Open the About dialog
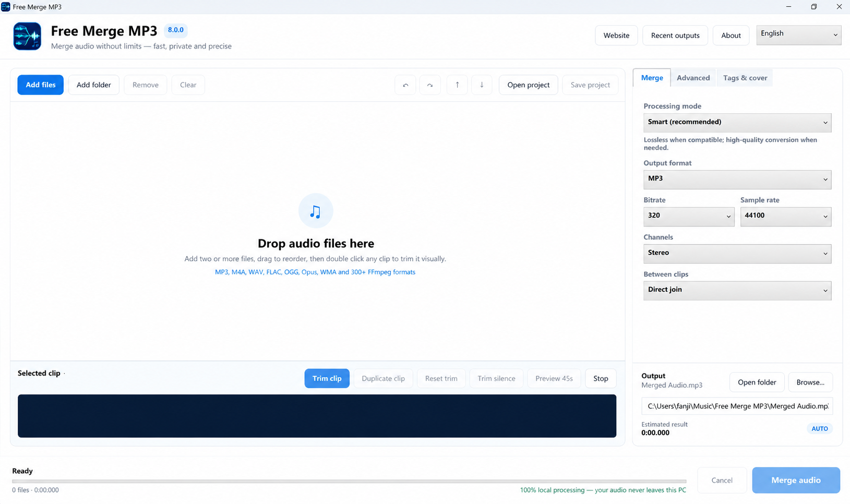 coord(731,35)
